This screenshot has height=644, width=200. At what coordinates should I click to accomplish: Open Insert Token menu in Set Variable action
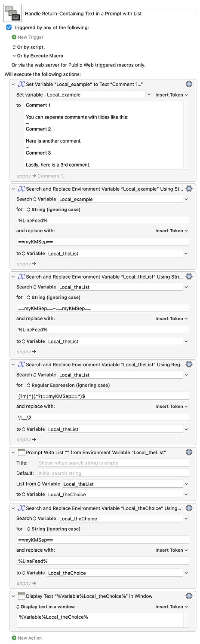pos(171,95)
